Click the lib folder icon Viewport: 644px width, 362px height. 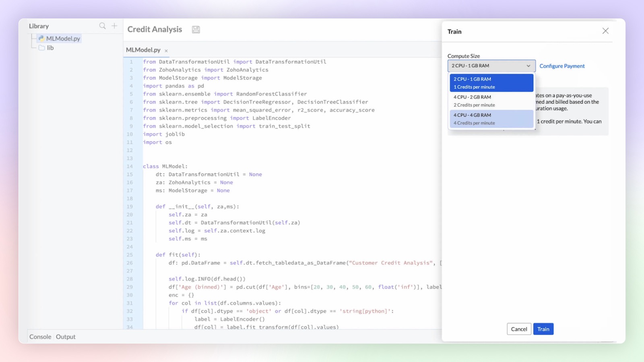pos(41,48)
